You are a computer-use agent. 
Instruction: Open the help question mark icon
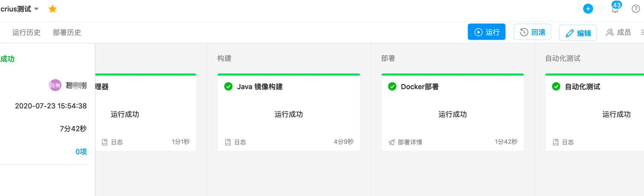[x=635, y=9]
